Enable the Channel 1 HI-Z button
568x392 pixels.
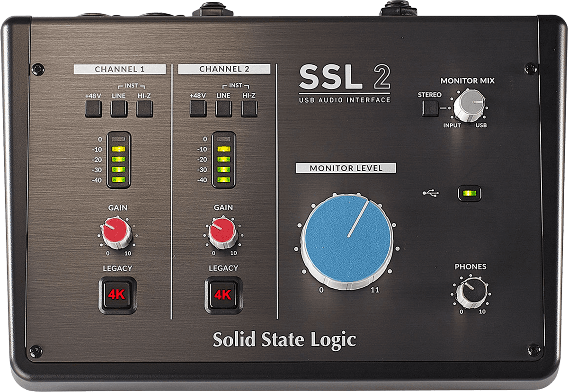click(x=144, y=109)
